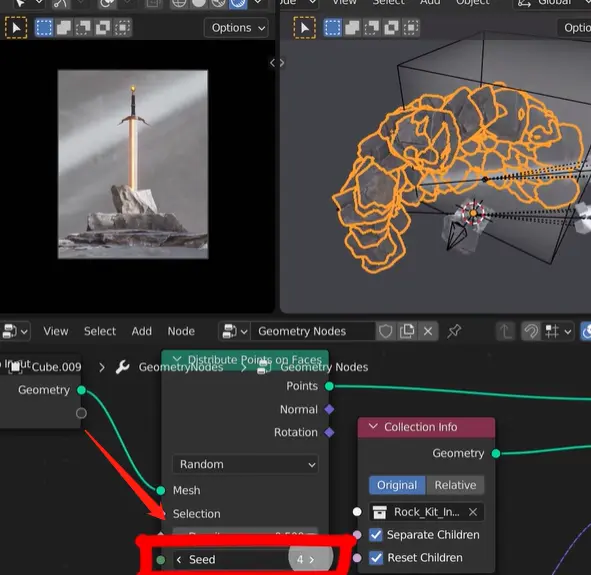Screen dimensions: 591x575
Task: Choose Subtract selection mode in the left viewport
Action: click(83, 28)
